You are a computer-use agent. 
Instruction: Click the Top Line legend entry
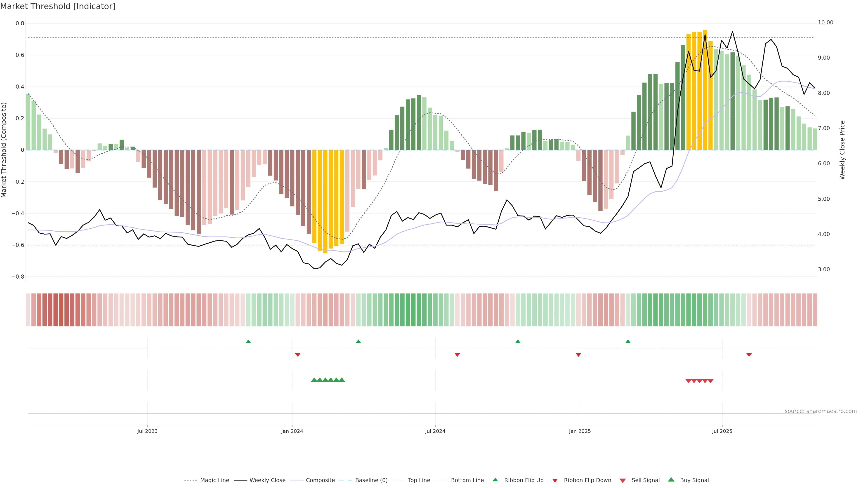coord(419,480)
